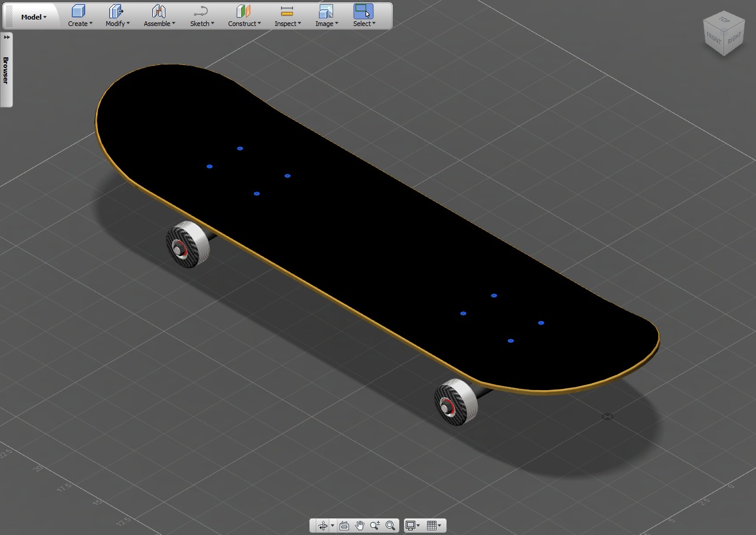The image size is (756, 535).
Task: Open the Display Settings monitor icon
Action: (410, 525)
